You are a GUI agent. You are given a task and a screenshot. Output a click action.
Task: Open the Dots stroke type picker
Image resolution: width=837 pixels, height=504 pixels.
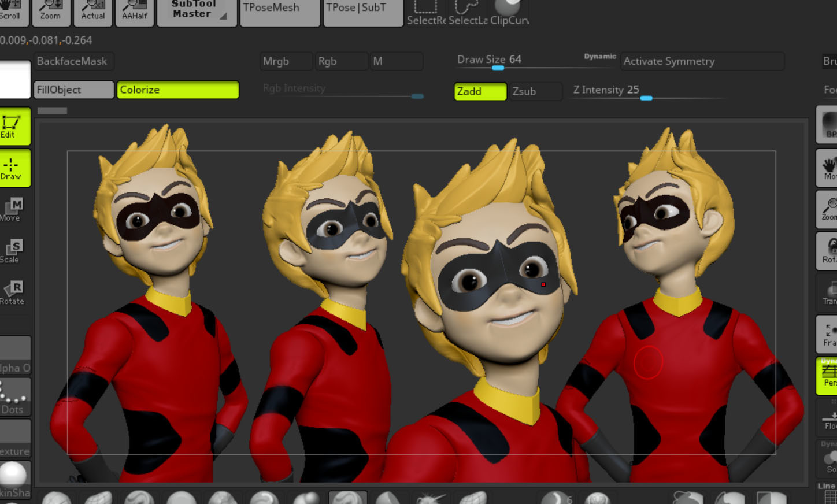[15, 398]
